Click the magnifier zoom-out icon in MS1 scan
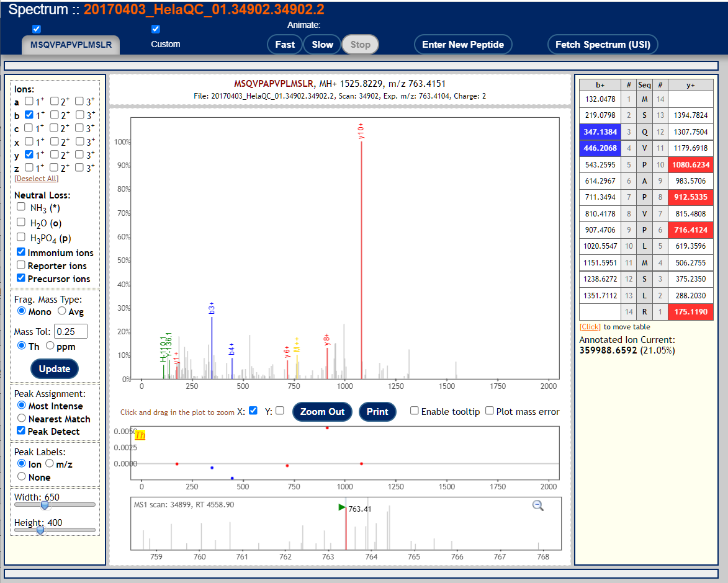Screen dimensions: 728x583 point(537,505)
